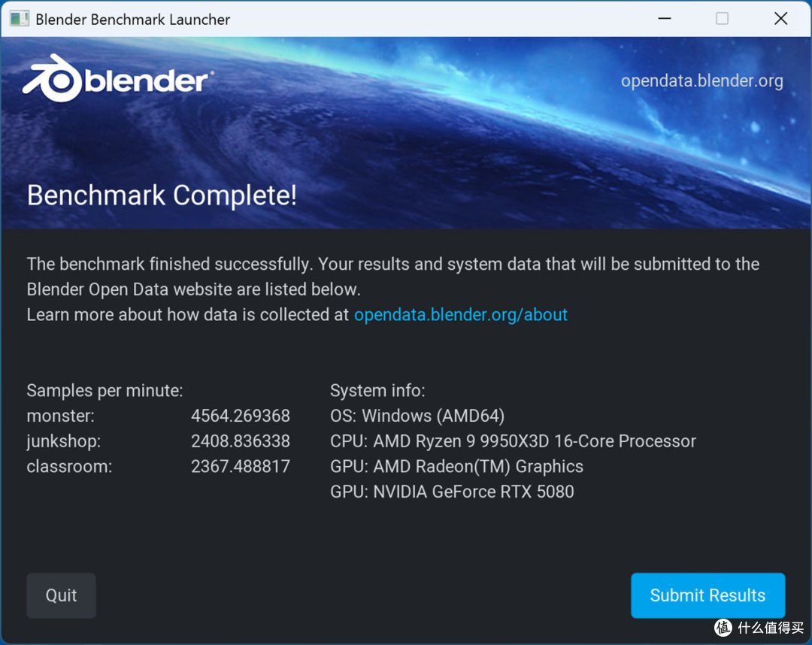
Task: Open the opendata.blender.org/about link
Action: (460, 315)
